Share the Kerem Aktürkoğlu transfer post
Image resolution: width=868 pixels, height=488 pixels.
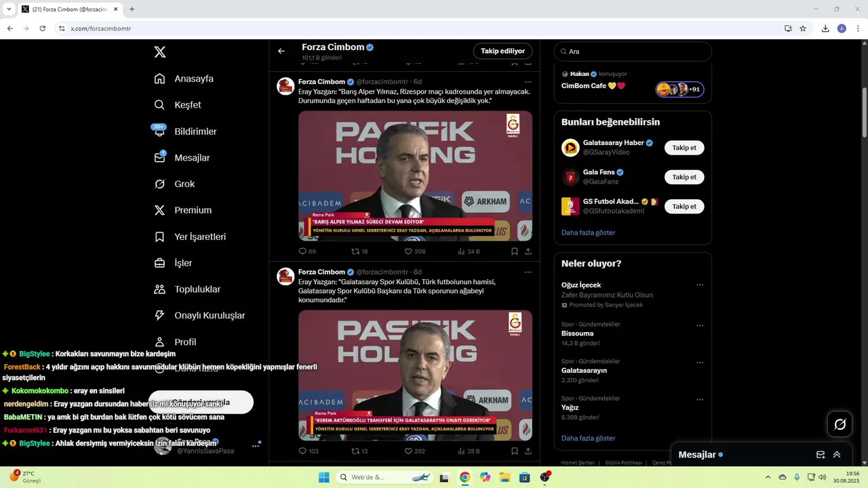(x=528, y=451)
